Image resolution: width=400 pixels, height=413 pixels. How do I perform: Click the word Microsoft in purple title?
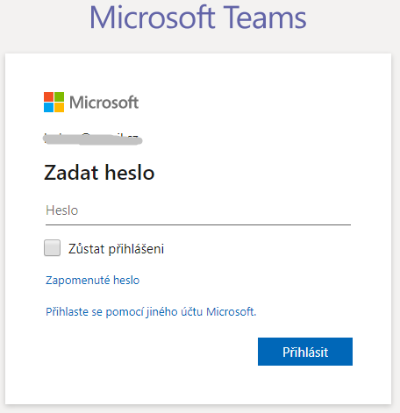[x=152, y=17]
